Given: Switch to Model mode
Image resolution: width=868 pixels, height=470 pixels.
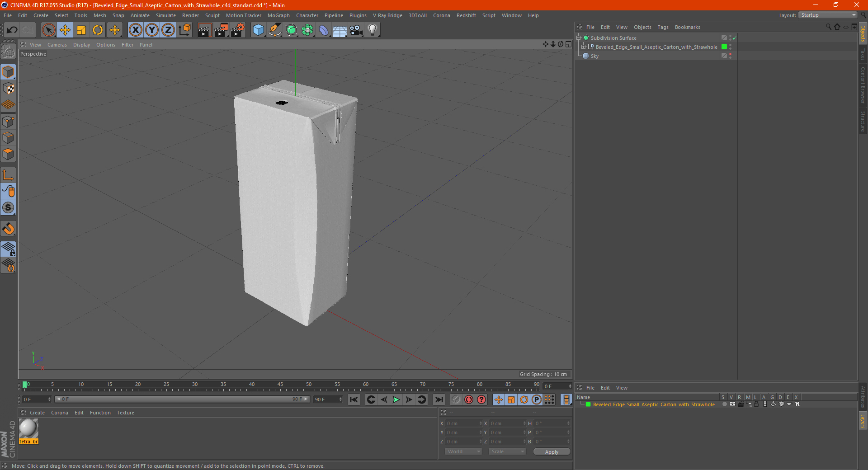Looking at the screenshot, I should (x=8, y=72).
